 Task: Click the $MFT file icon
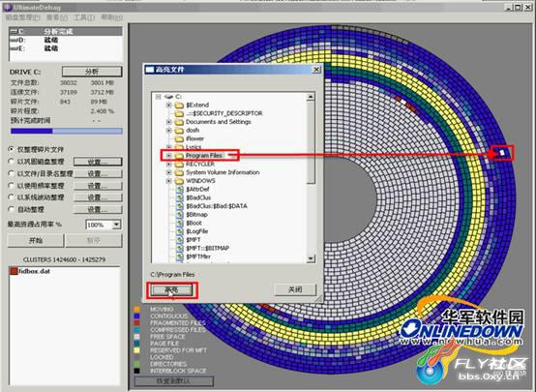point(179,240)
